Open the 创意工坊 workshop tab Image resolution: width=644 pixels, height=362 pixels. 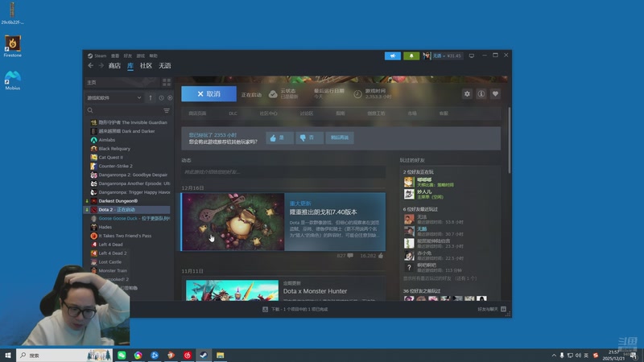point(376,113)
